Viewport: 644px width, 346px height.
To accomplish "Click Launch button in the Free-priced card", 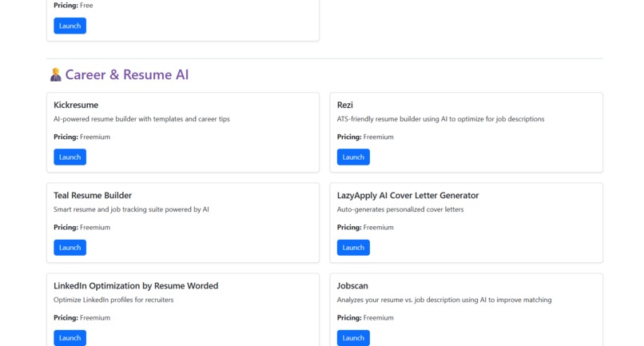I will [70, 26].
